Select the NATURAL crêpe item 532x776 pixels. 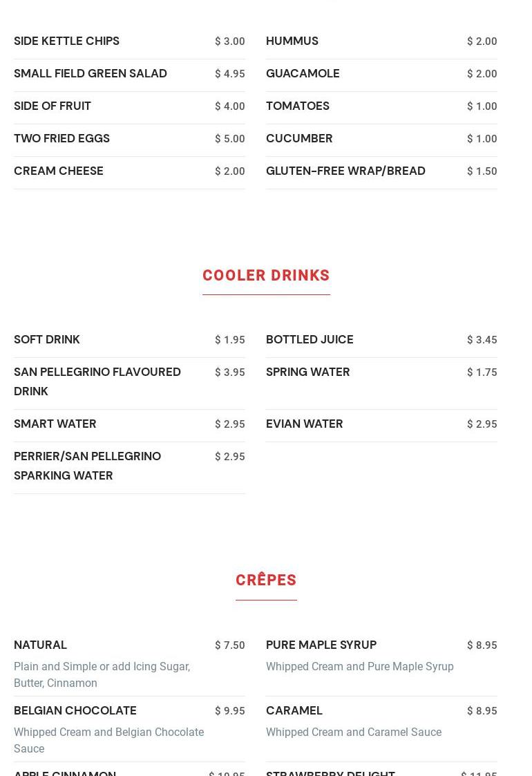(x=40, y=645)
